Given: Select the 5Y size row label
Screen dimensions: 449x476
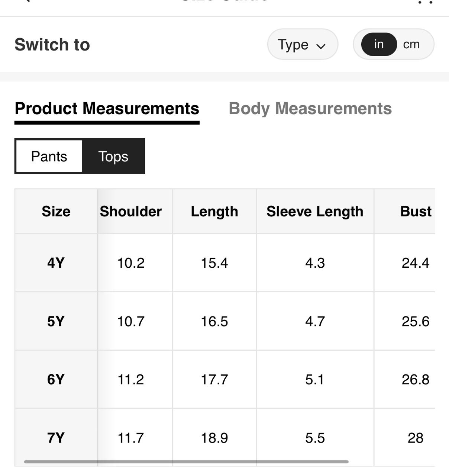Looking at the screenshot, I should [56, 321].
